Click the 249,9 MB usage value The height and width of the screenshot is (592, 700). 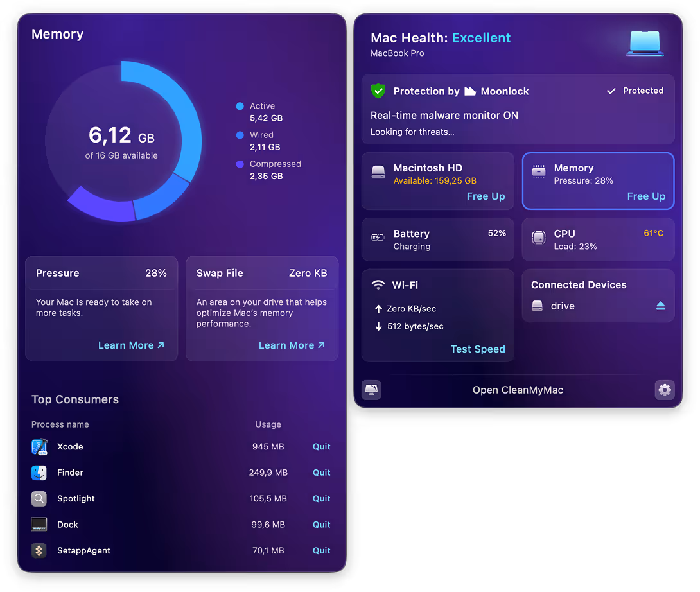point(268,473)
